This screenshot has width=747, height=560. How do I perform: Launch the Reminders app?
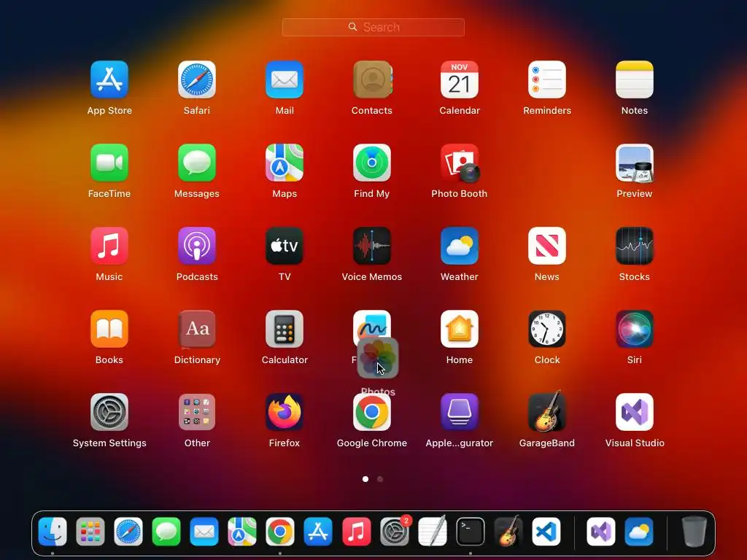pyautogui.click(x=547, y=79)
